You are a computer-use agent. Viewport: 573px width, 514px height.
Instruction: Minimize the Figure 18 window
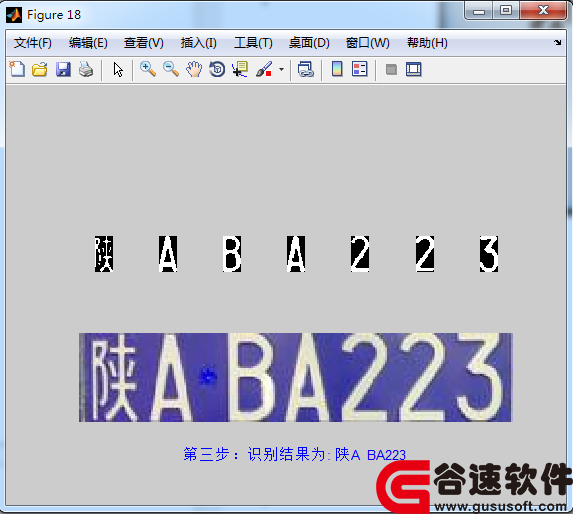pos(479,11)
